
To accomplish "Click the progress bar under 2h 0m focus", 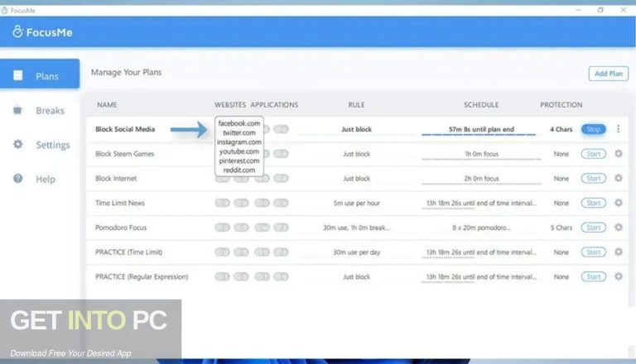I will coord(481,184).
